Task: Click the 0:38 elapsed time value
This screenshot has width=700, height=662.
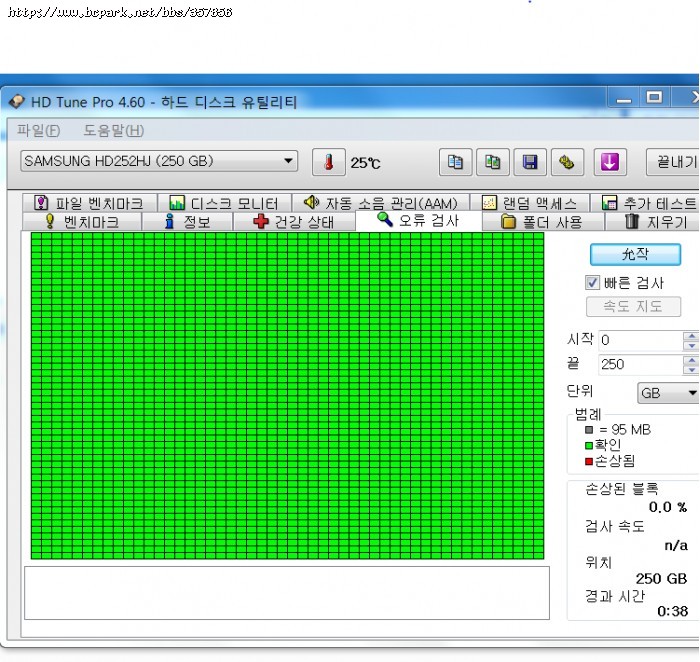Action: [672, 611]
